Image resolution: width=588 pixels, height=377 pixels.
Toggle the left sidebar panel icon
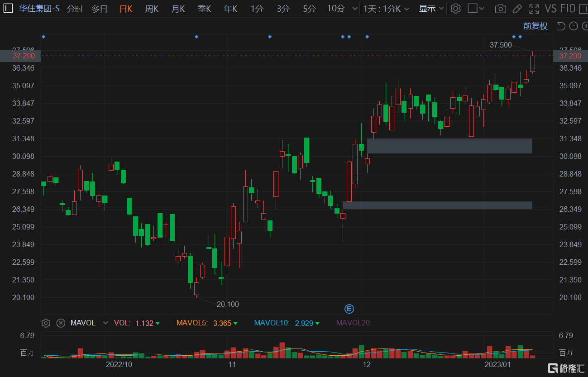point(9,9)
